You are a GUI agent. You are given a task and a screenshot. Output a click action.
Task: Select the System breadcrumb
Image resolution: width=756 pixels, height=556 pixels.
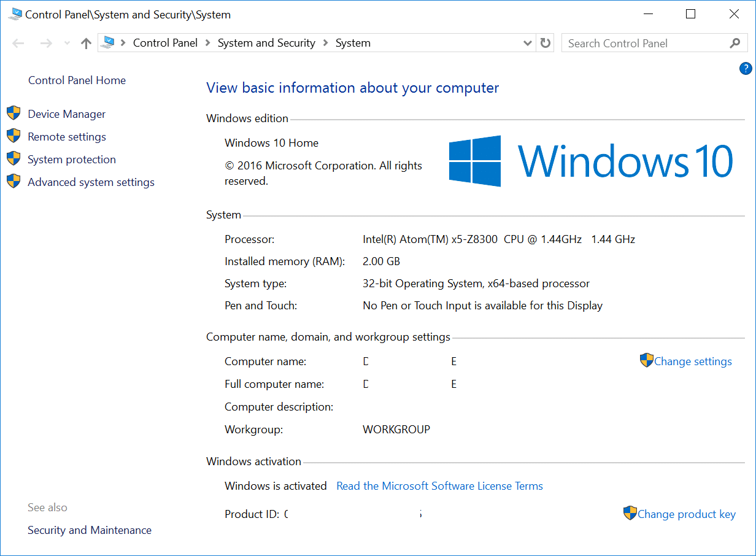(x=353, y=43)
